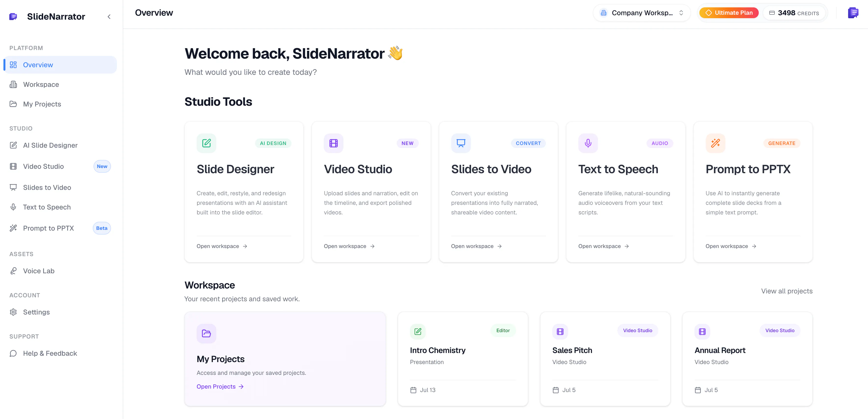This screenshot has width=868, height=419.
Task: Click the Video Studio film icon in sidebar
Action: coord(13,166)
